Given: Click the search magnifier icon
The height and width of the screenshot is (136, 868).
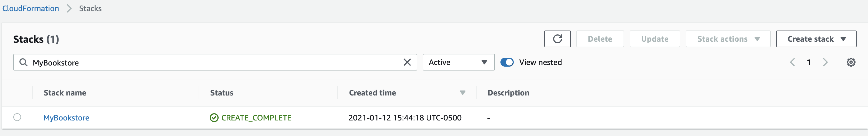Looking at the screenshot, I should pyautogui.click(x=23, y=62).
